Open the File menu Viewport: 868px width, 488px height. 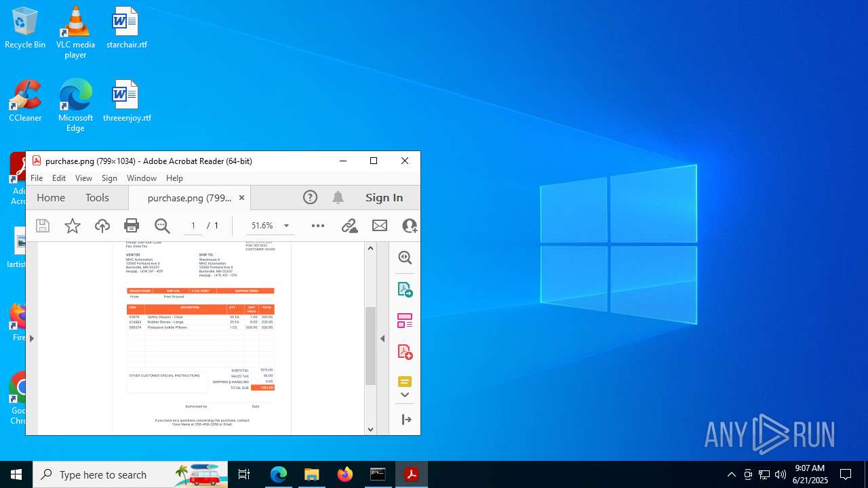pos(37,178)
